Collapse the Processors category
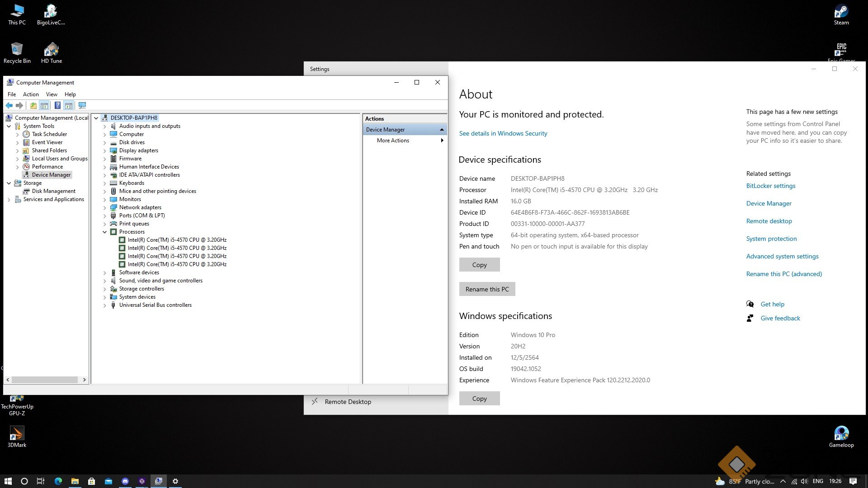868x488 pixels. pos(105,232)
